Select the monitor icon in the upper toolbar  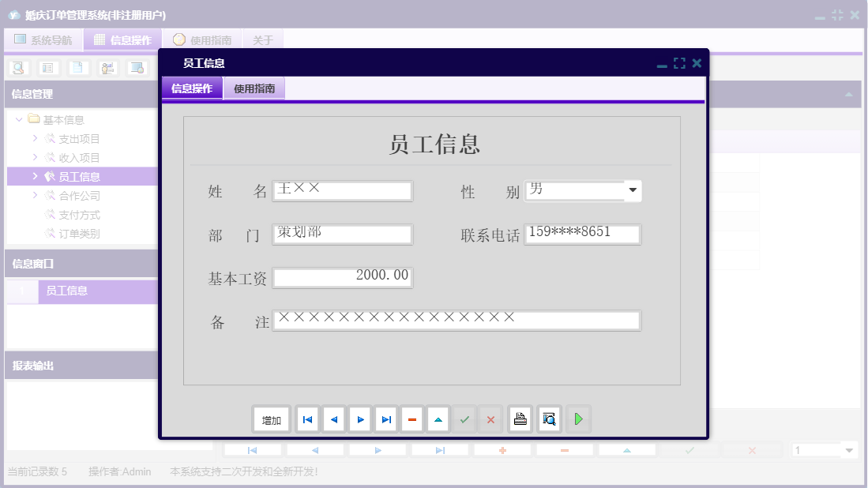(x=136, y=68)
